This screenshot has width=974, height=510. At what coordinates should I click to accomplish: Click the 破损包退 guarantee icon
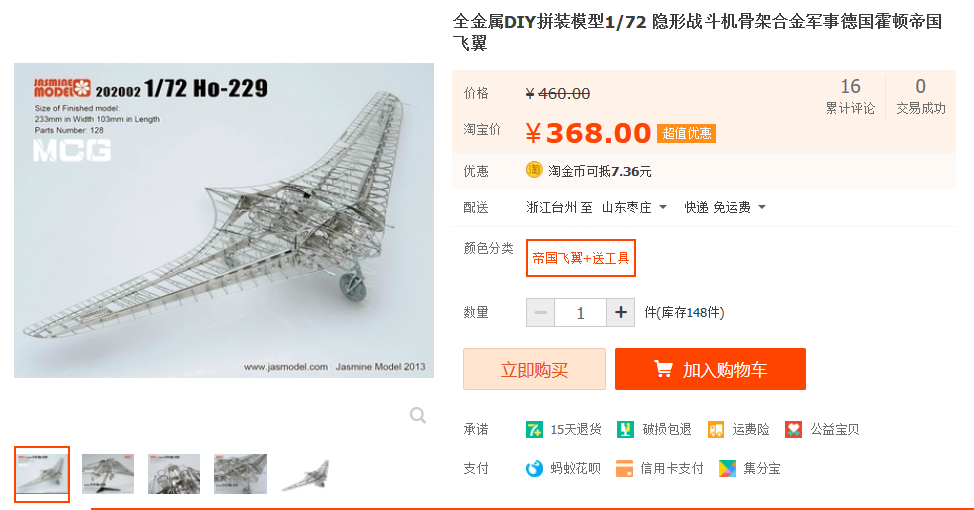[x=625, y=429]
